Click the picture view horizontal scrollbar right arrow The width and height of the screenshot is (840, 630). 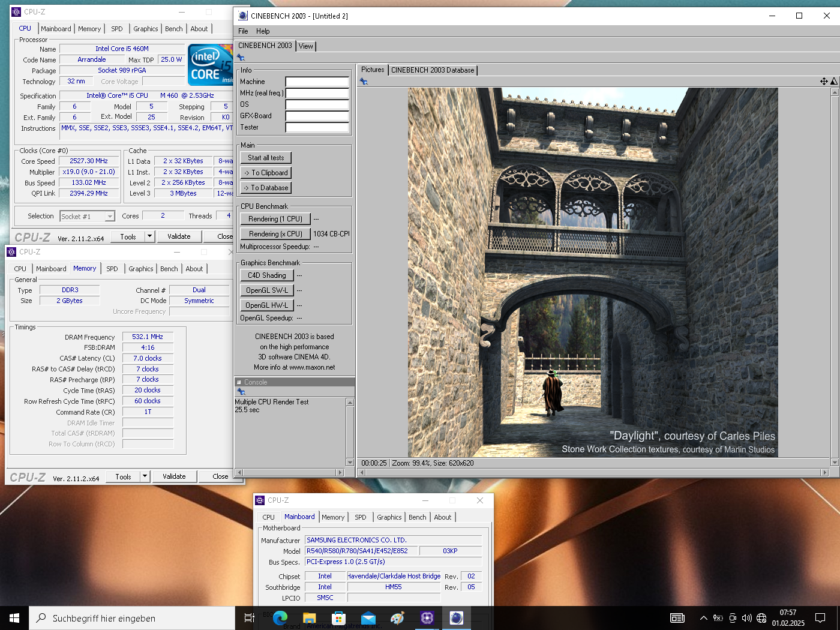pos(825,473)
